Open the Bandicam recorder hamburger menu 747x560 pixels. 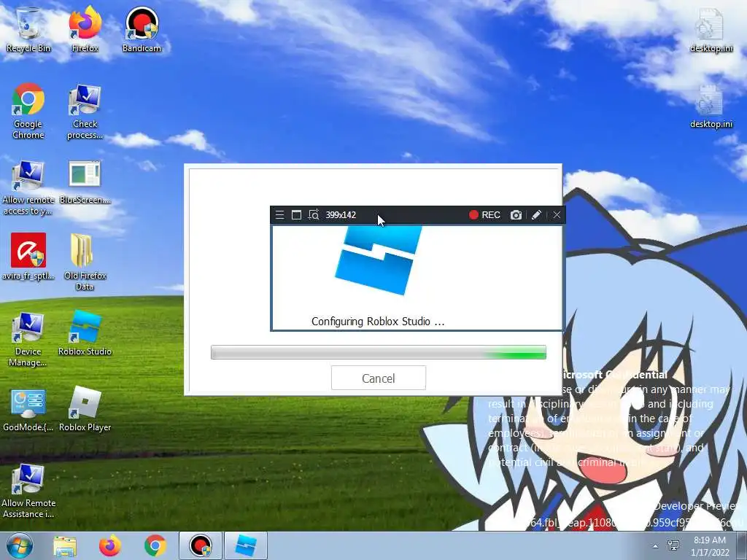(x=279, y=215)
